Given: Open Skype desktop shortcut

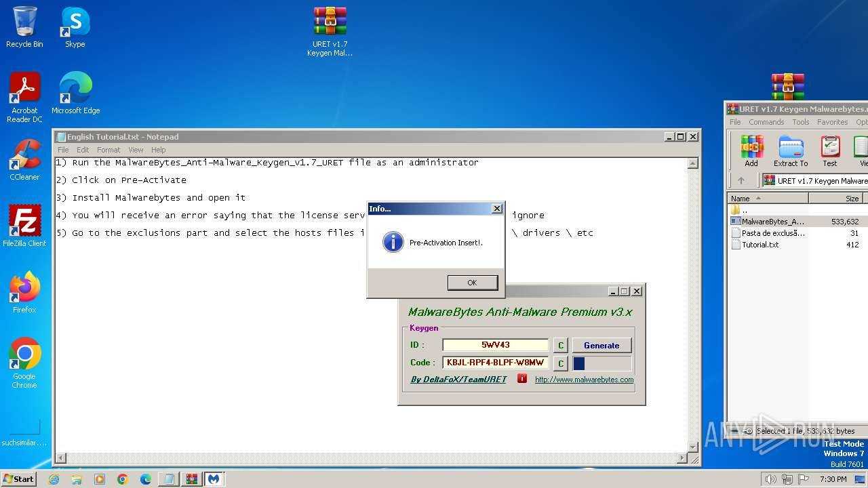Looking at the screenshot, I should click(75, 27).
